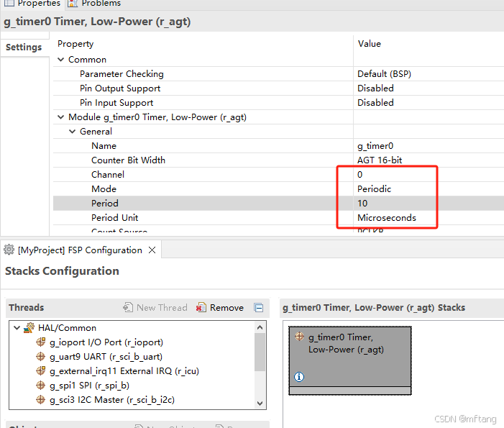Close the FSP Configuration tab
The height and width of the screenshot is (428, 504).
(152, 250)
